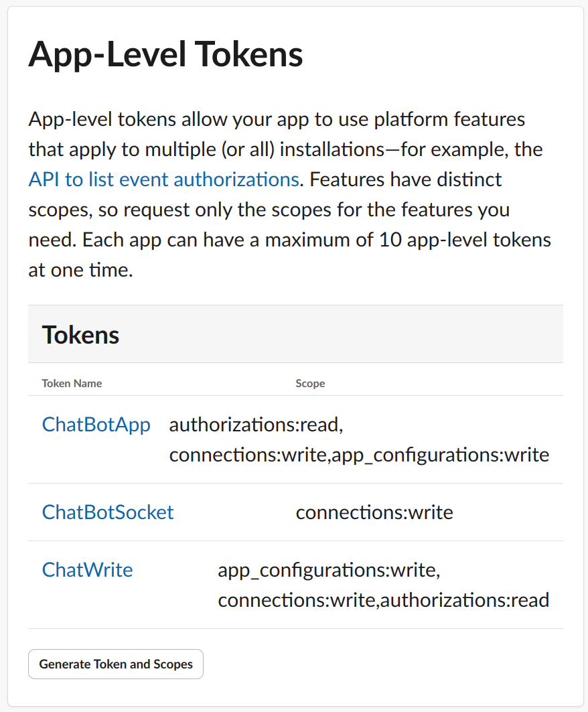Click the Scope column header
Screen dimensions: 588x712
tap(310, 383)
